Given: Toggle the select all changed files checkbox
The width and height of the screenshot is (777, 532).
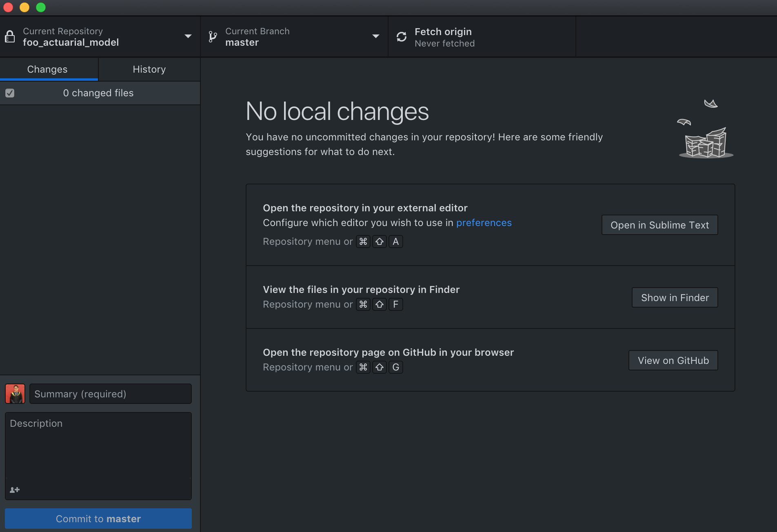Looking at the screenshot, I should [x=10, y=93].
